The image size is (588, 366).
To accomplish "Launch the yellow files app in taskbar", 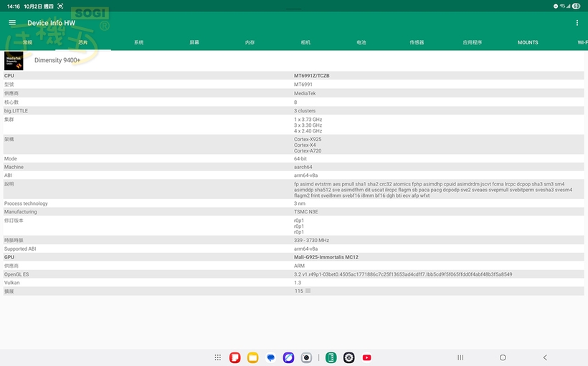I will pyautogui.click(x=252, y=357).
